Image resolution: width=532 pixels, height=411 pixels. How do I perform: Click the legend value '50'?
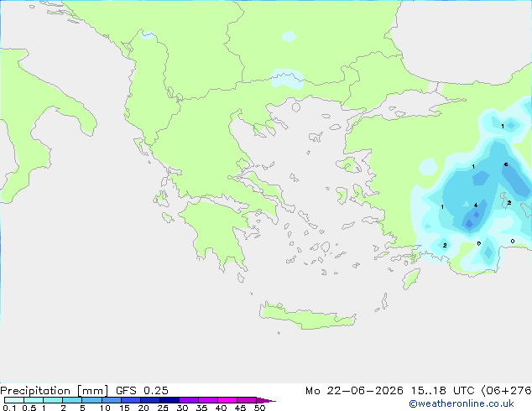tap(259, 408)
